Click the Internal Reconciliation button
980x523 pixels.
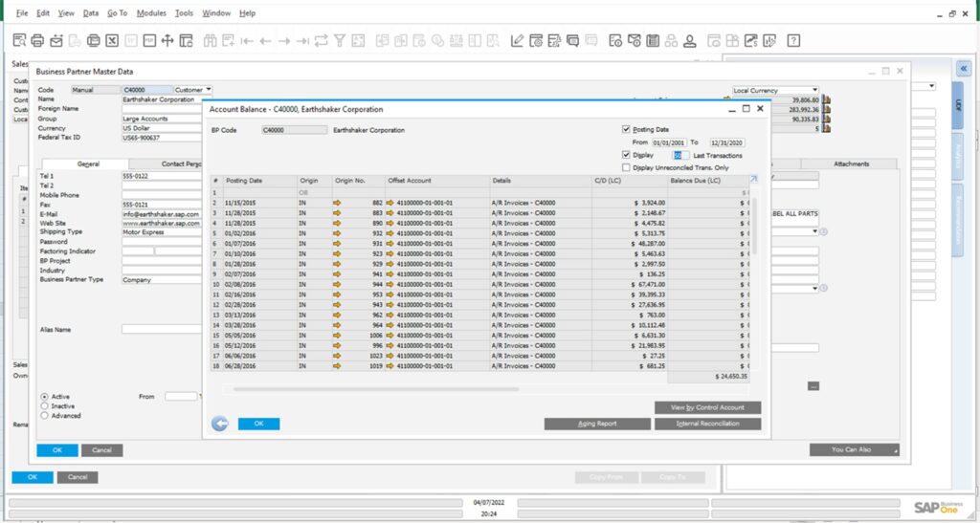coord(707,424)
